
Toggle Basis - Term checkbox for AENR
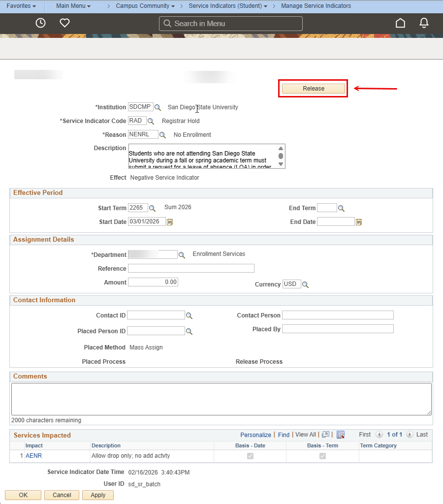(x=322, y=456)
